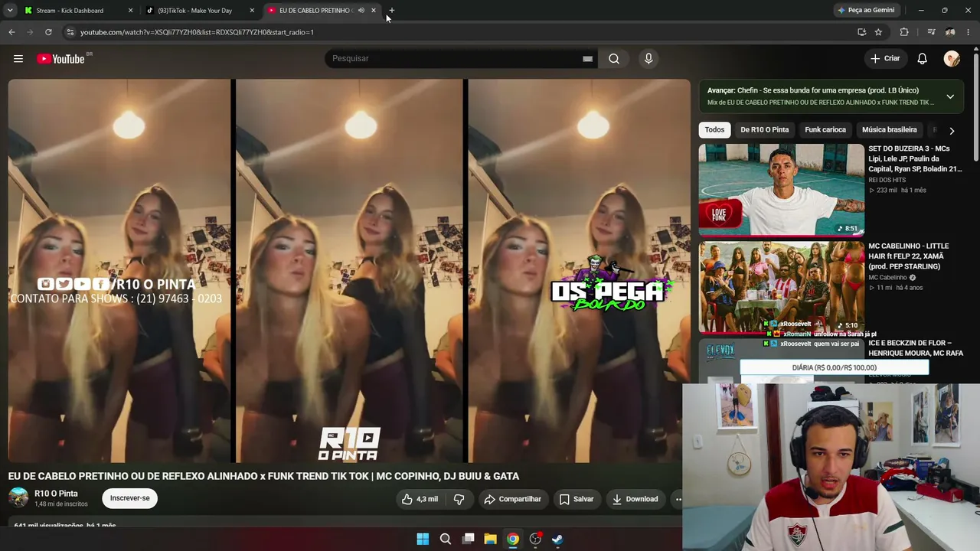Click the Chrome icon on the taskbar
Screen dimensions: 980x551
513,539
